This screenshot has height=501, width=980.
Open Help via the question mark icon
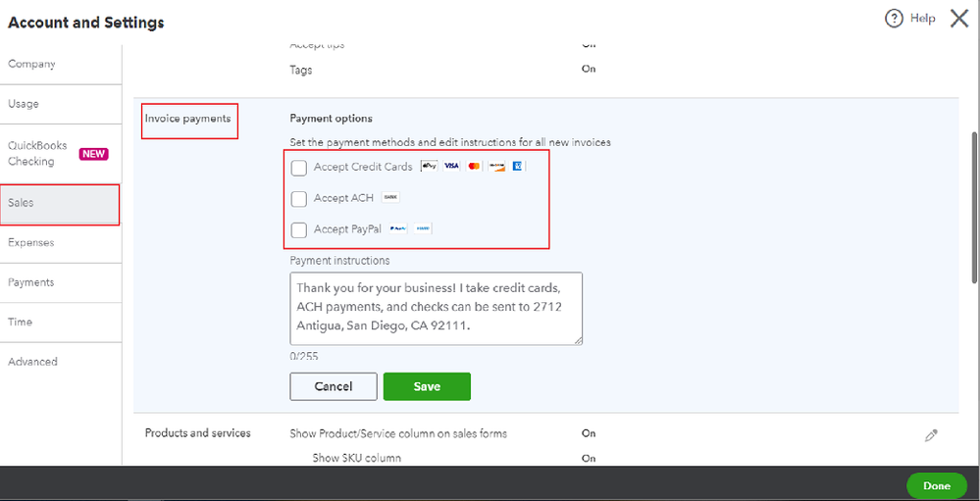pyautogui.click(x=894, y=19)
